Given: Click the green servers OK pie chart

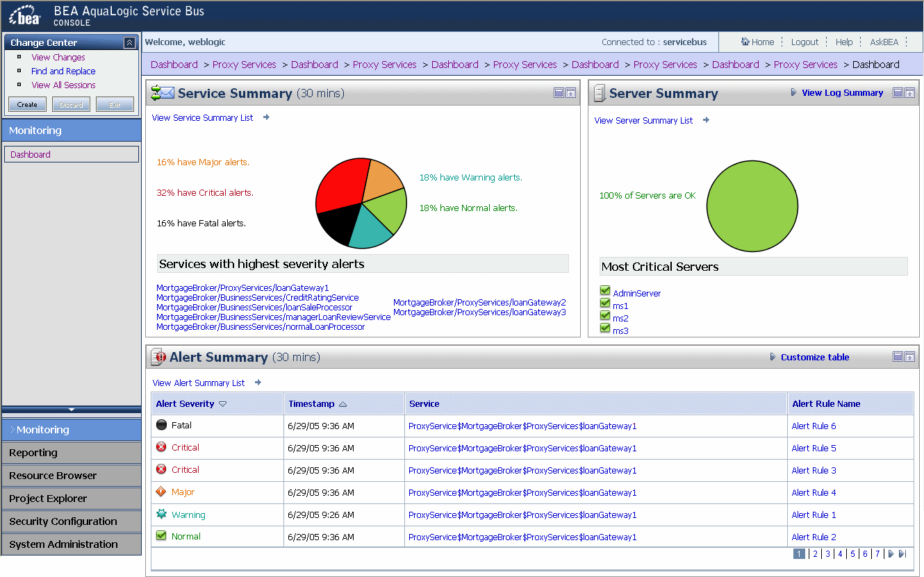Looking at the screenshot, I should click(752, 206).
